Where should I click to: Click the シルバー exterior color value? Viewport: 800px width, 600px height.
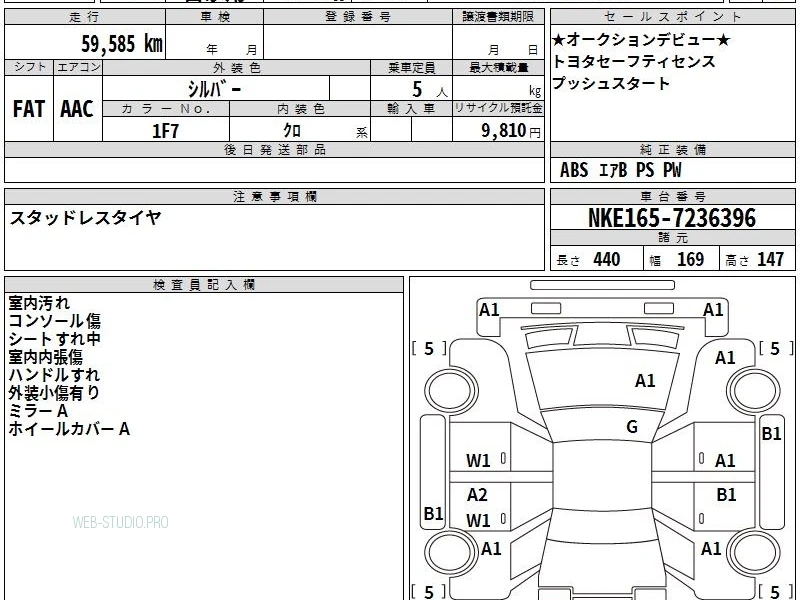pyautogui.click(x=215, y=90)
